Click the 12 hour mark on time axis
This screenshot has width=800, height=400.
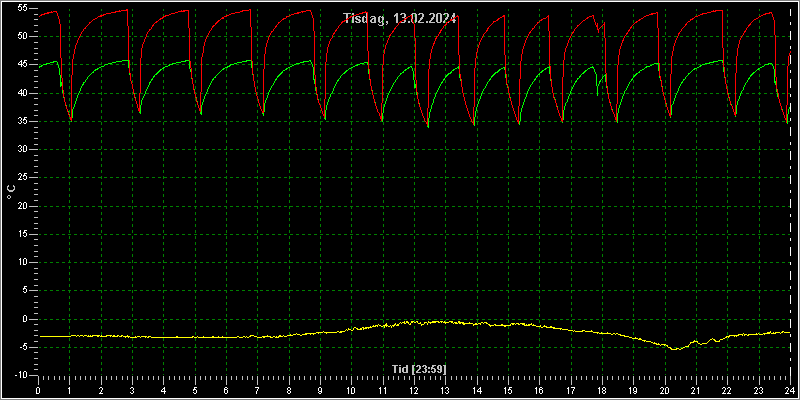pyautogui.click(x=414, y=391)
